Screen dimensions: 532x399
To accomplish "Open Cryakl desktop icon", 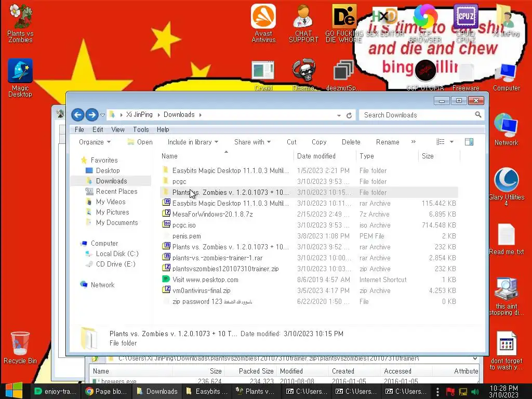I will pyautogui.click(x=263, y=75).
